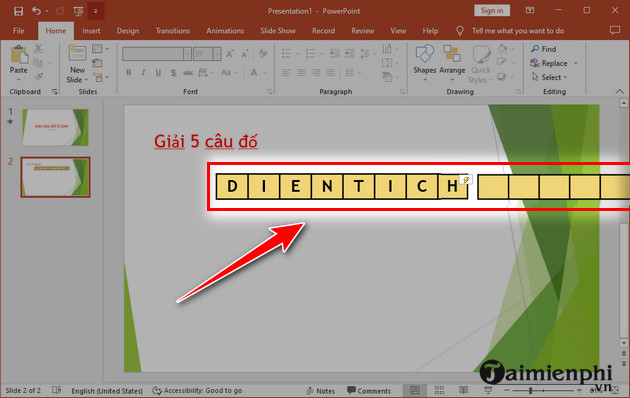
Task: Copy selection with the copy icon
Action: coord(38,62)
